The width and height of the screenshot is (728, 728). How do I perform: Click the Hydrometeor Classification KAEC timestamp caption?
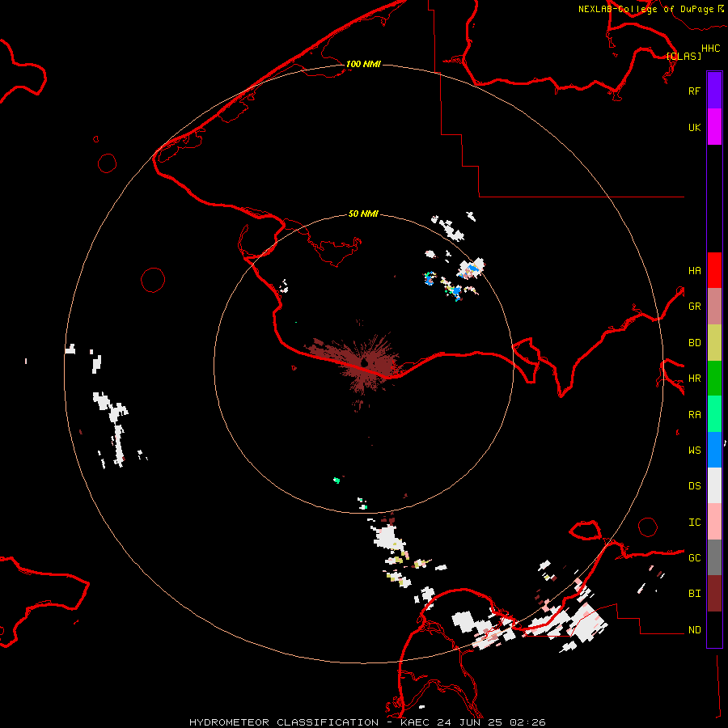tap(367, 722)
